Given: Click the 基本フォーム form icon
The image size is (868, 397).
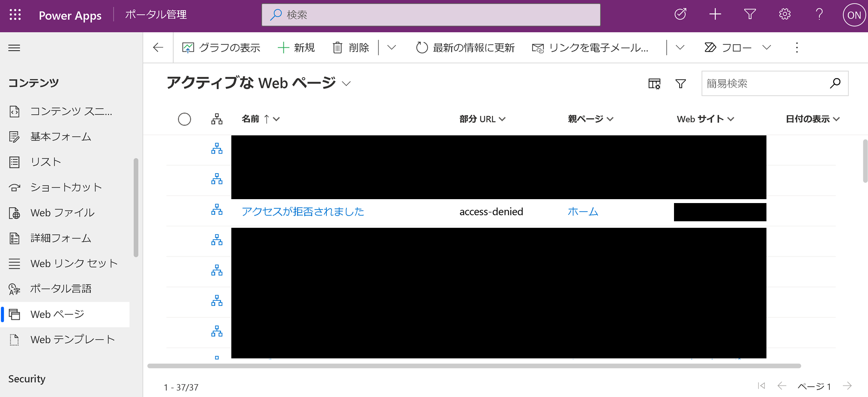Looking at the screenshot, I should click(14, 137).
